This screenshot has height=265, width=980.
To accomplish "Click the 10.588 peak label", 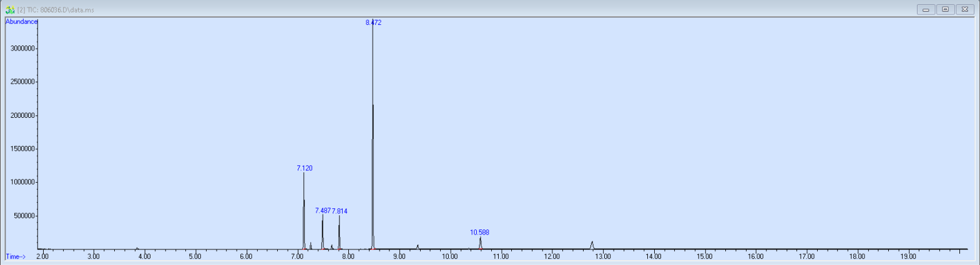I will coord(479,233).
